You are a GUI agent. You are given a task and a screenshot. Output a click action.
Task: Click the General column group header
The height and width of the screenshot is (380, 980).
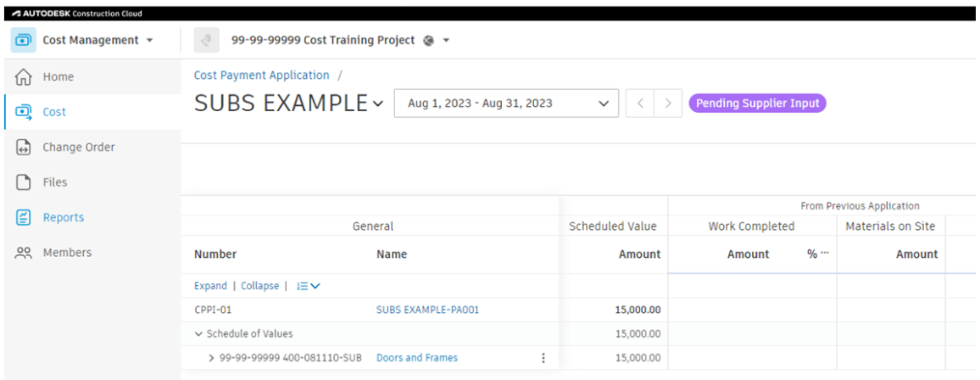pos(373,226)
